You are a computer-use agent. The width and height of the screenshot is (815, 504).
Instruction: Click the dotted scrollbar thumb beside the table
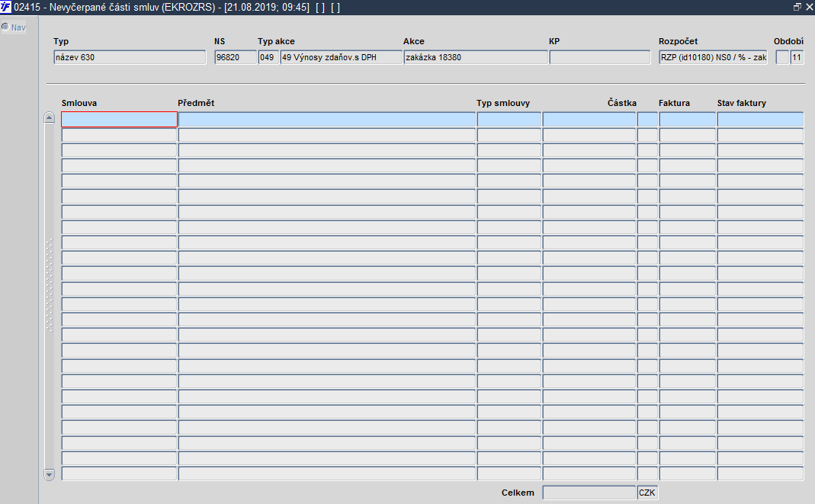coord(50,284)
